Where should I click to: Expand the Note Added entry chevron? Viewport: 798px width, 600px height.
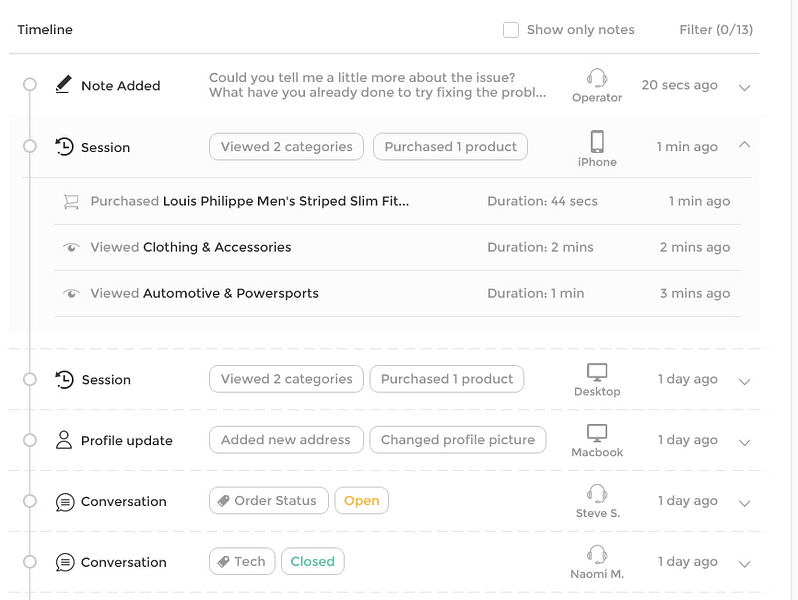click(x=744, y=87)
